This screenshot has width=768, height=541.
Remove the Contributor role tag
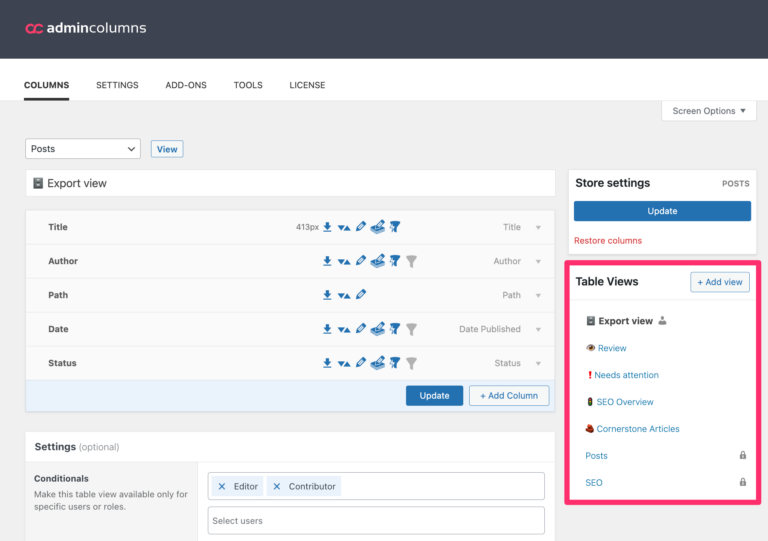pyautogui.click(x=277, y=486)
